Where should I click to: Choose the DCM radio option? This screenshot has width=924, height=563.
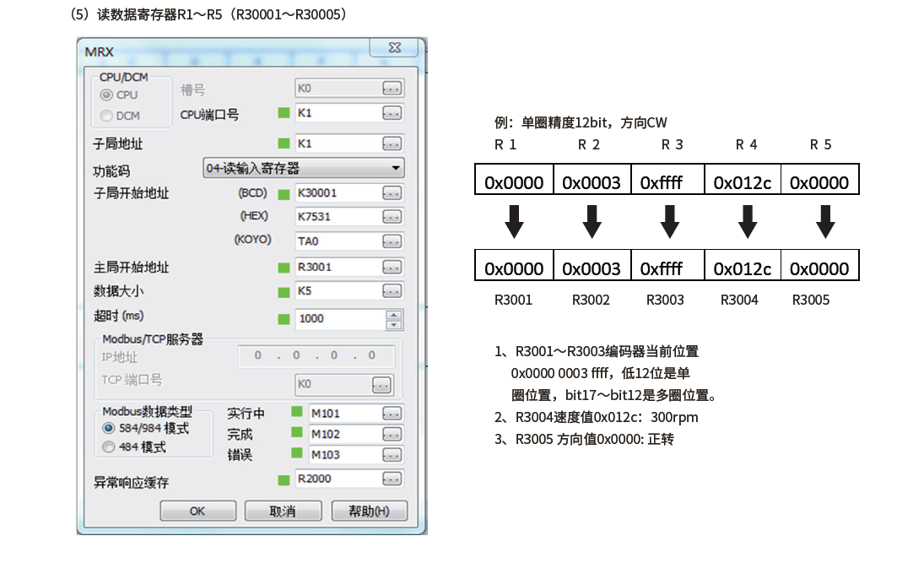pos(106,116)
